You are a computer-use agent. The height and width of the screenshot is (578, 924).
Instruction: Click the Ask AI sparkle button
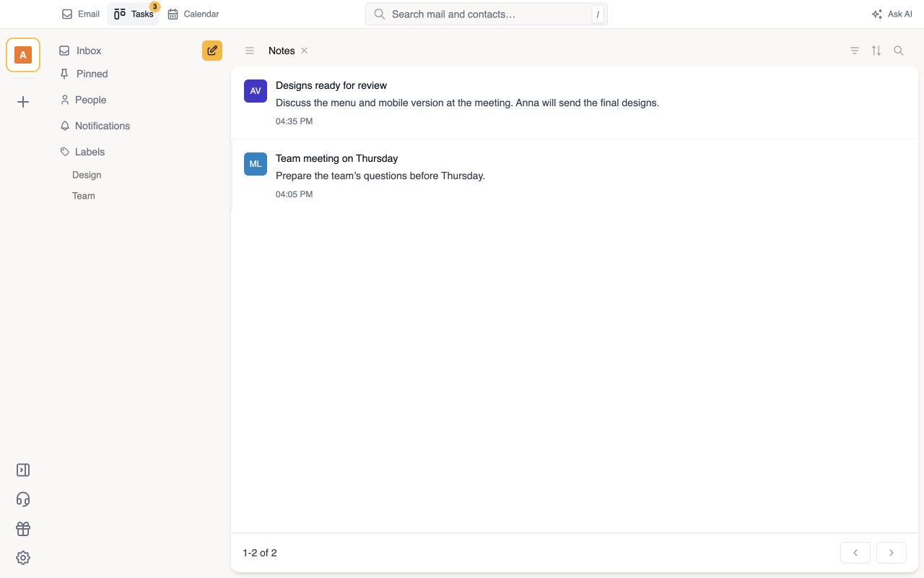coord(892,14)
